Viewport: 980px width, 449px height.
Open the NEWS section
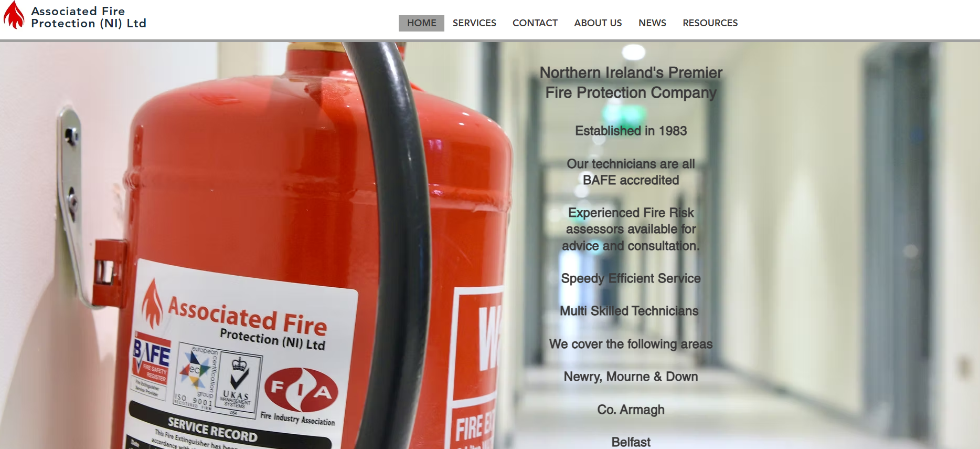click(652, 23)
